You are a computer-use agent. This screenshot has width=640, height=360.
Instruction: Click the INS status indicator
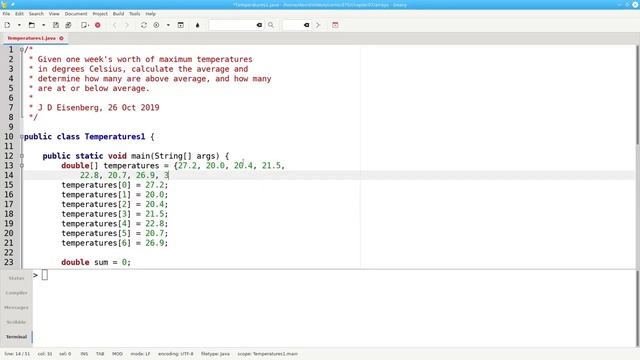point(84,354)
